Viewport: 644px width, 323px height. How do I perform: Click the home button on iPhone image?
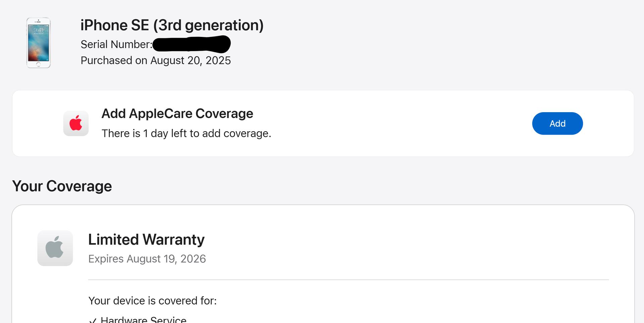tap(38, 64)
